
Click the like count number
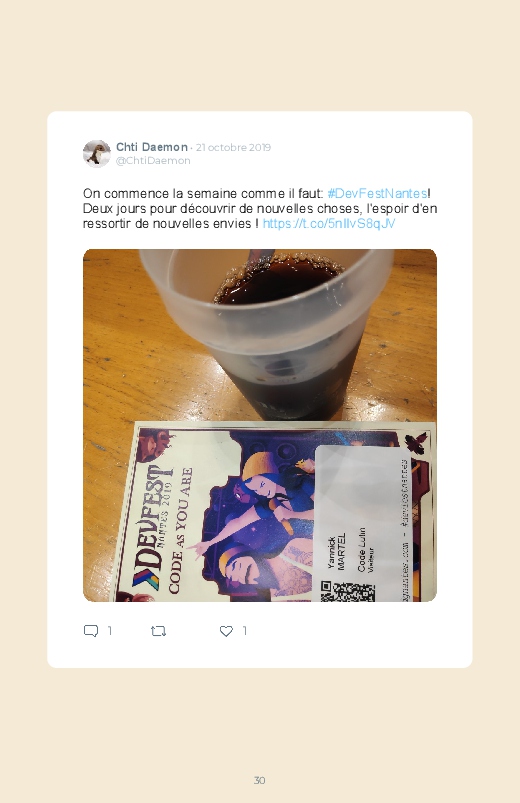[x=244, y=631]
